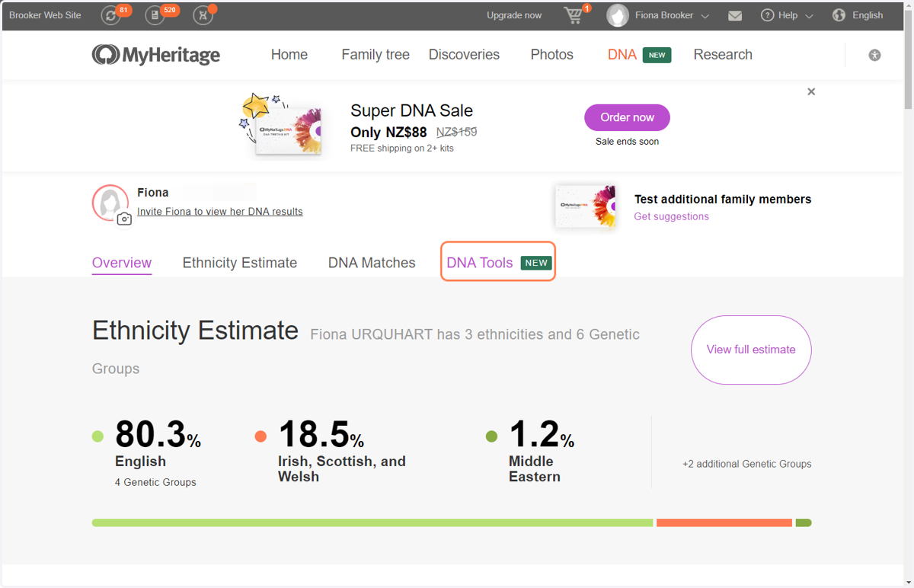
Task: Click Upgrade now link
Action: [514, 15]
